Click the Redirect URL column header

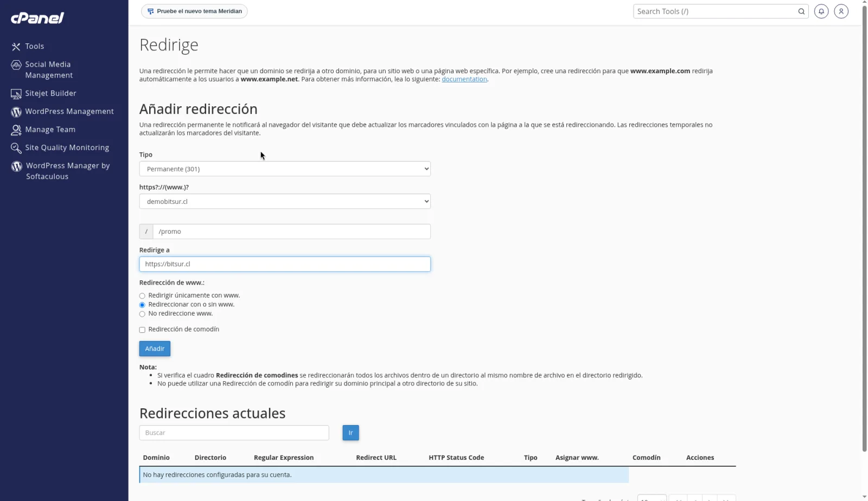pos(376,458)
